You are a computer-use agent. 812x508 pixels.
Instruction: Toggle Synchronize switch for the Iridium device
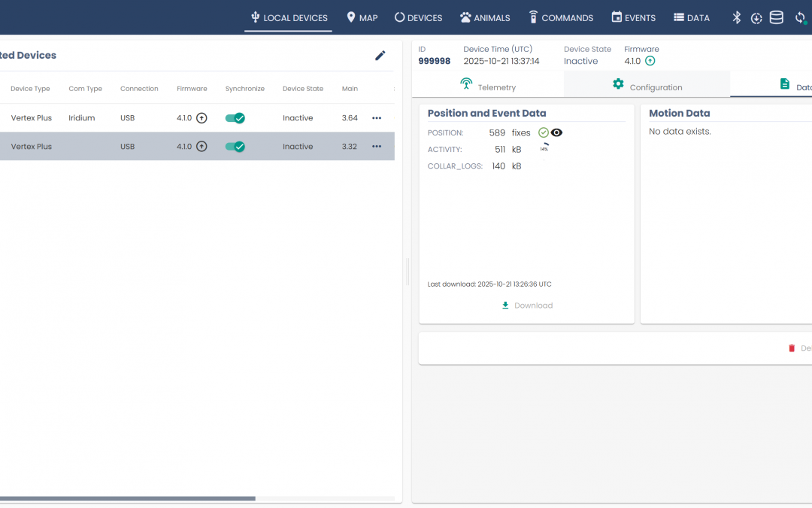[235, 118]
